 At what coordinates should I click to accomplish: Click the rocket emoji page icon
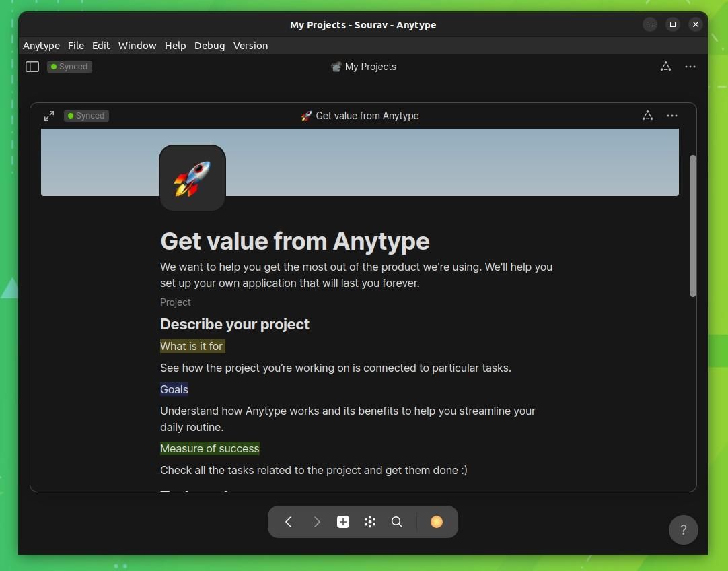tap(192, 176)
